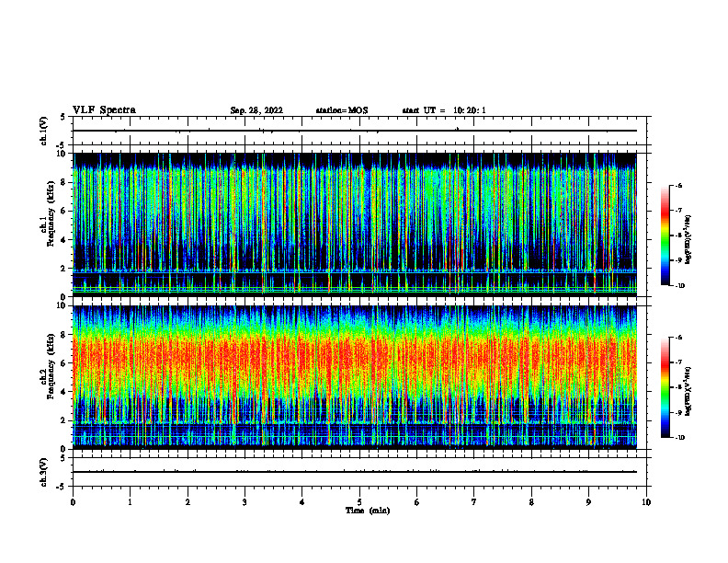Click the time axis tick label '5'

pos(359,502)
